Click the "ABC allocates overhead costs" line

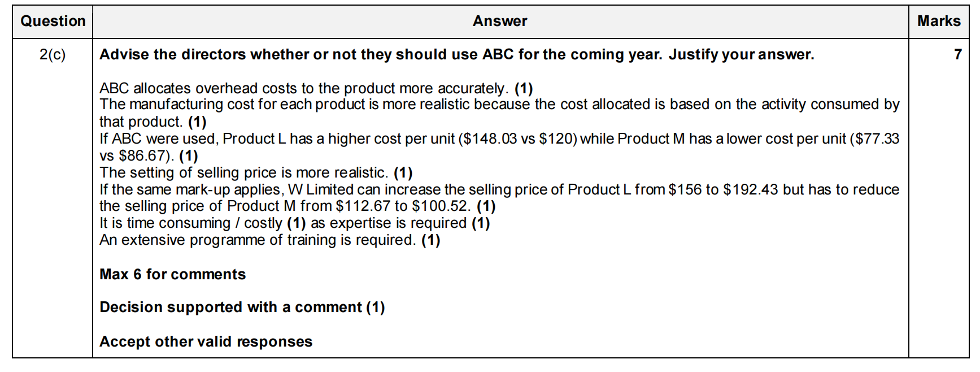(x=303, y=89)
